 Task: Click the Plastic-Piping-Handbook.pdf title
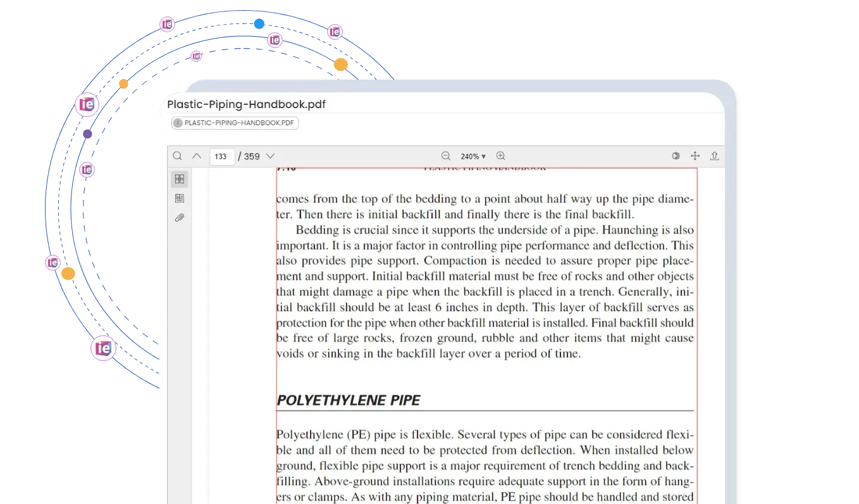pyautogui.click(x=247, y=104)
